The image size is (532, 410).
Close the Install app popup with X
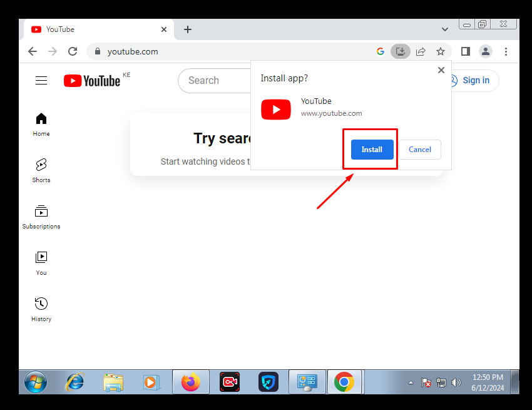(441, 70)
